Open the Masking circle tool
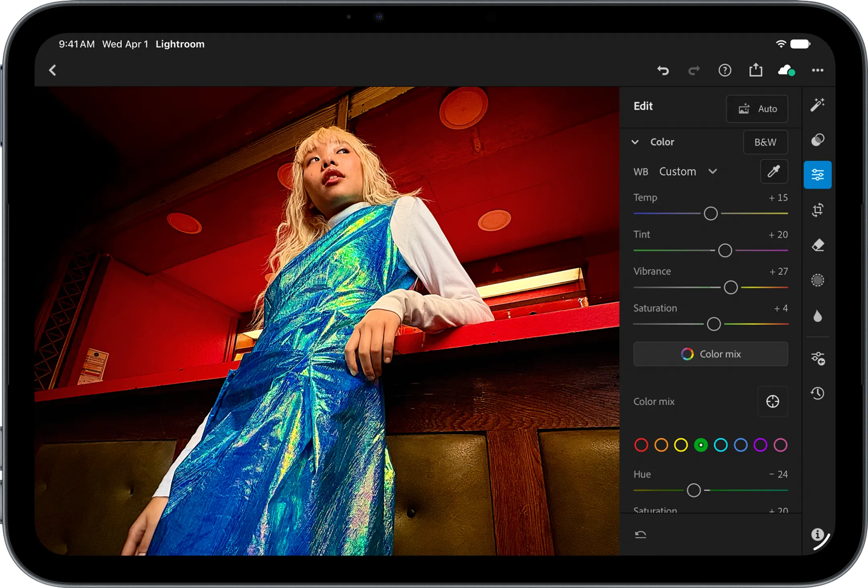The image size is (868, 588). (x=817, y=280)
